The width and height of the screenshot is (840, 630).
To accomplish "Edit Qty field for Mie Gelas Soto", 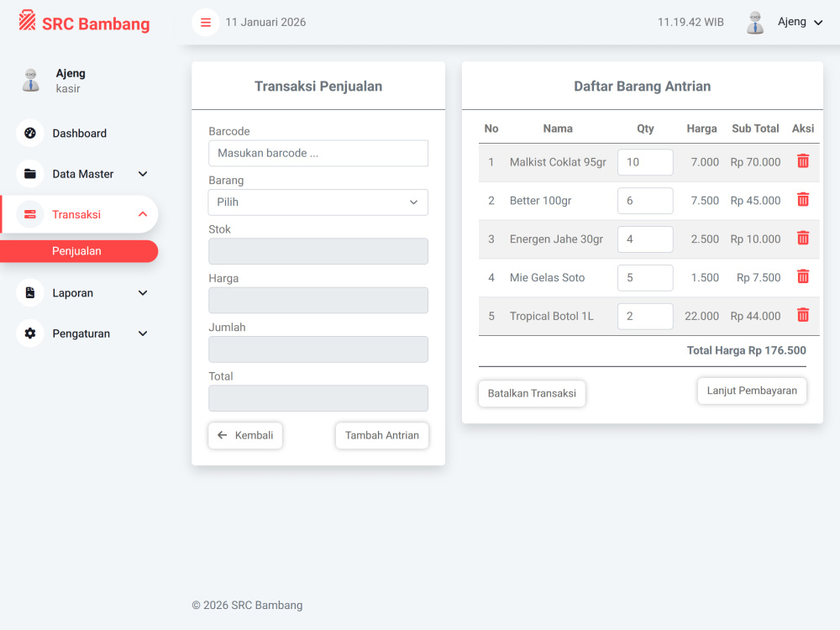I will tap(645, 278).
